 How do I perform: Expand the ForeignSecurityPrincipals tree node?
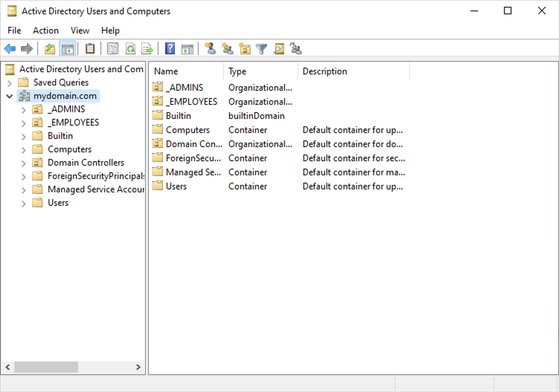(x=24, y=177)
